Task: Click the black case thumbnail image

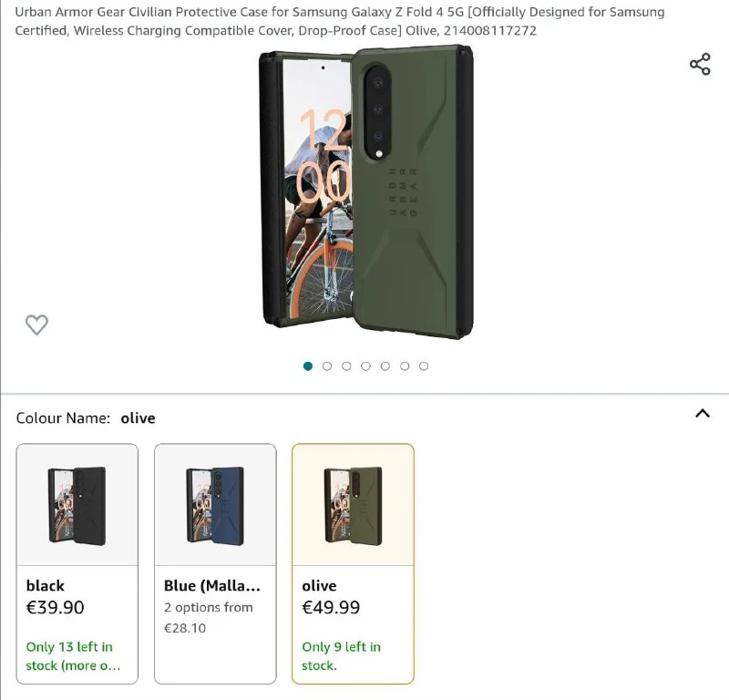Action: point(77,505)
